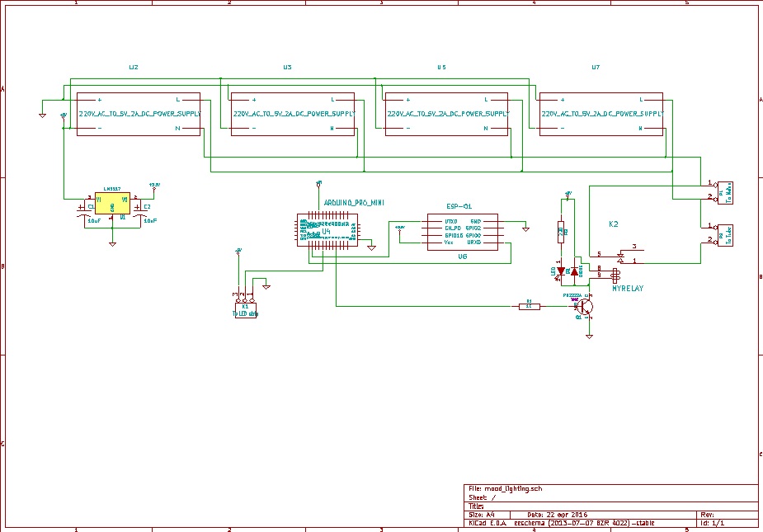Click the +3.3V power flag above C2

coord(154,186)
